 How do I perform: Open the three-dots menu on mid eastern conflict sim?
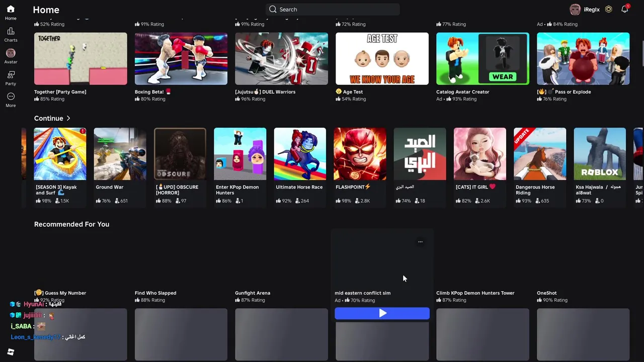pyautogui.click(x=420, y=242)
